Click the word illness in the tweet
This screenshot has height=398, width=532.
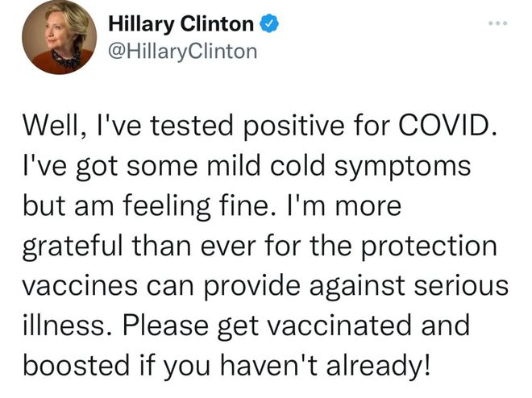click(64, 325)
